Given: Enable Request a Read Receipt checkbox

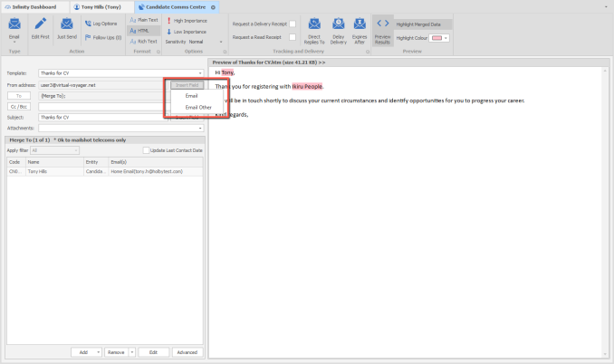Looking at the screenshot, I should pyautogui.click(x=292, y=37).
